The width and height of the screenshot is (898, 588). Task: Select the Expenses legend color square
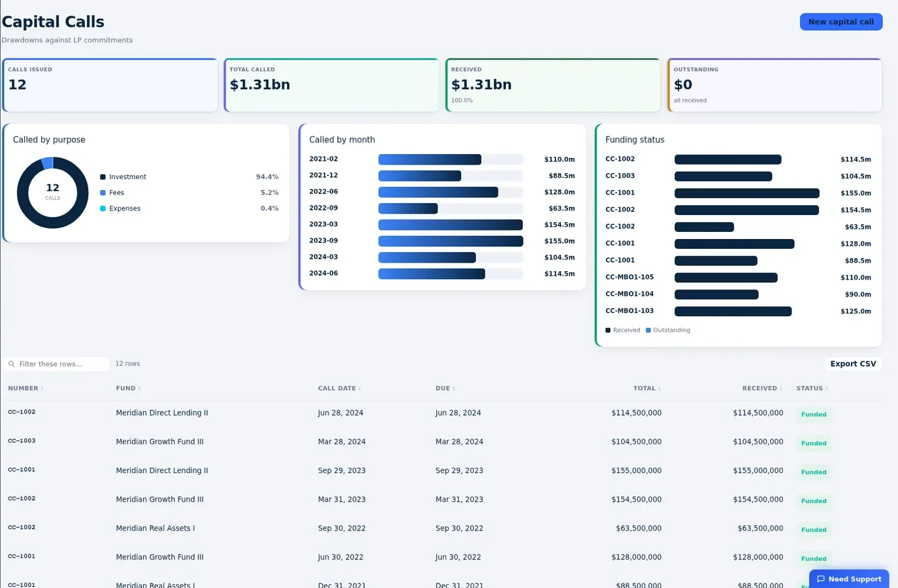103,208
